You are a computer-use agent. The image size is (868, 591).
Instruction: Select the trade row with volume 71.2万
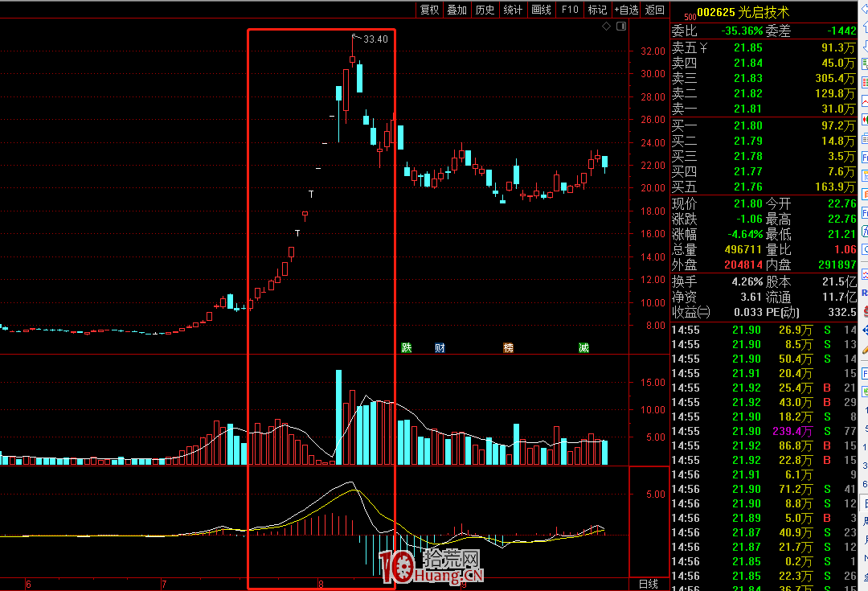764,489
